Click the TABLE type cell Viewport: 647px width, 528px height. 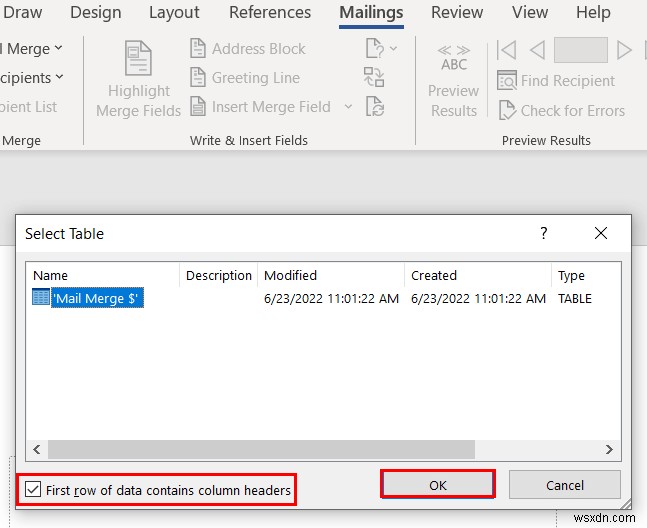pos(575,298)
